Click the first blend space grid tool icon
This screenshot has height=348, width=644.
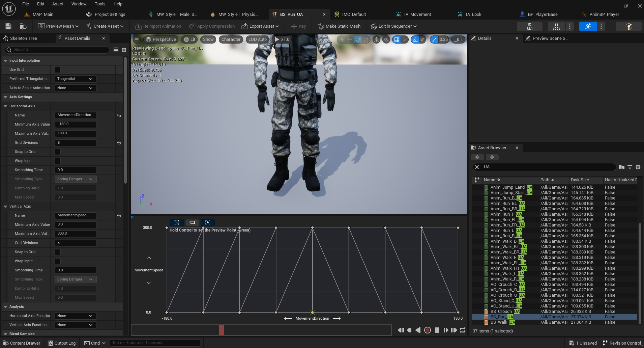tap(176, 222)
